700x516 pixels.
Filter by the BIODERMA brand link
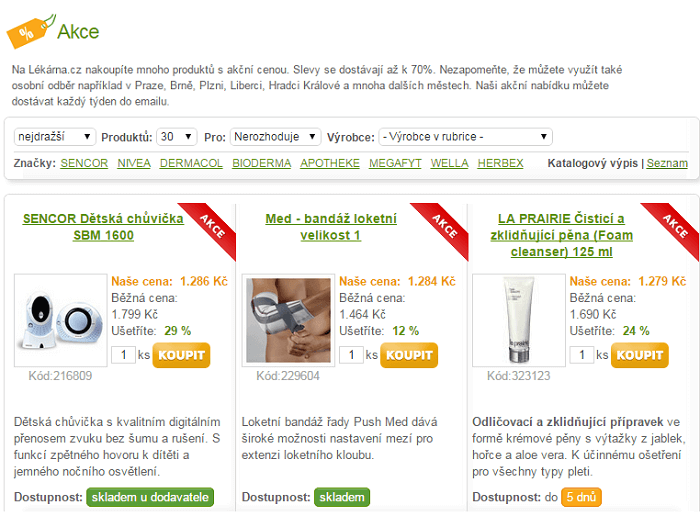pyautogui.click(x=262, y=163)
